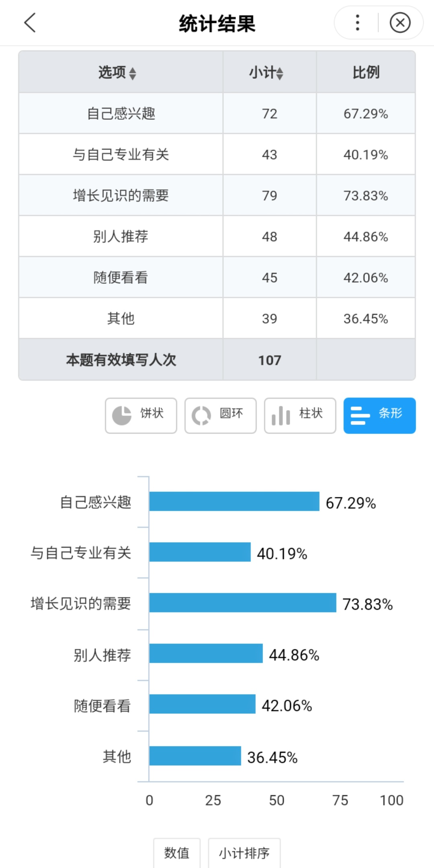Click the 统计结果 page title
This screenshot has width=434, height=868.
click(217, 23)
